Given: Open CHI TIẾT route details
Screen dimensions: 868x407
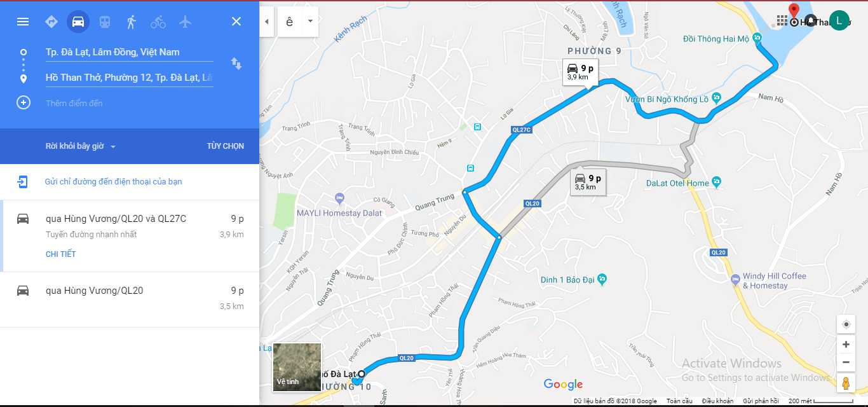Looking at the screenshot, I should pos(61,254).
